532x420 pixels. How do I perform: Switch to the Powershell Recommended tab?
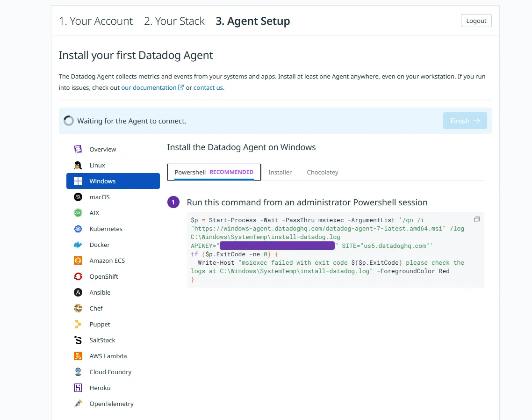[x=214, y=172]
